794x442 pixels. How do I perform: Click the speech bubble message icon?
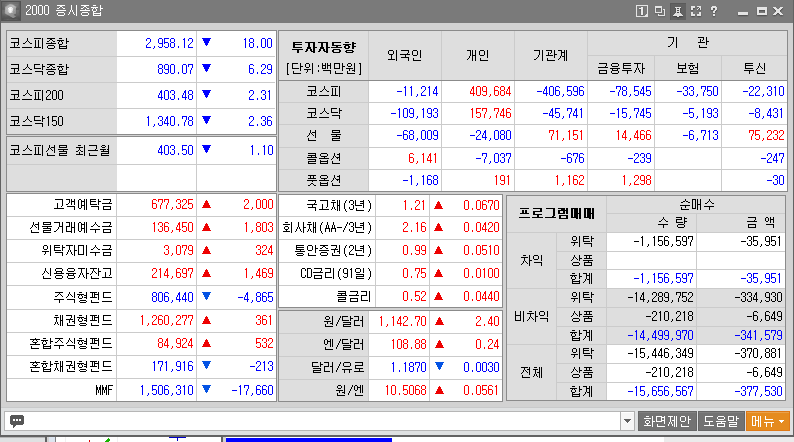(x=17, y=421)
